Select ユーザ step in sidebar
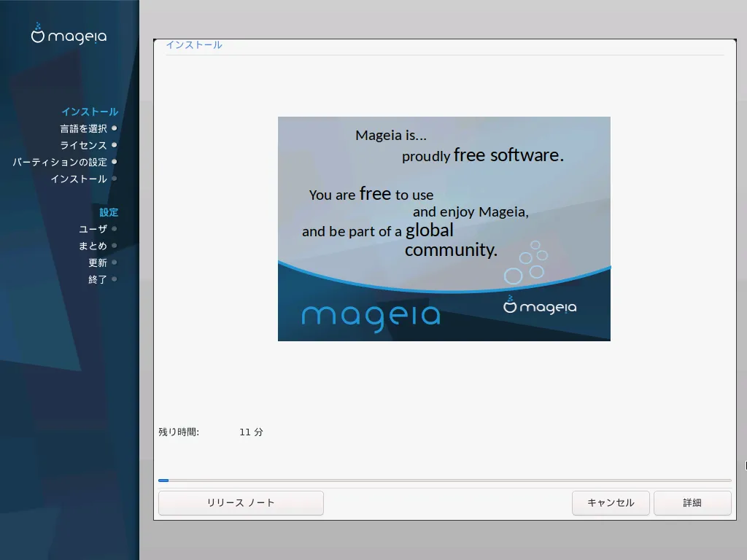The image size is (747, 560). (93, 229)
